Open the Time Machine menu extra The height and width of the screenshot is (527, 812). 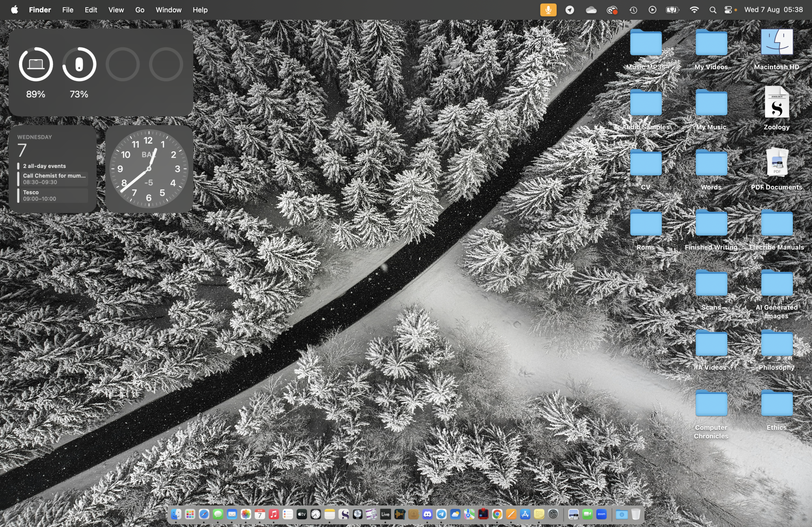pos(633,10)
